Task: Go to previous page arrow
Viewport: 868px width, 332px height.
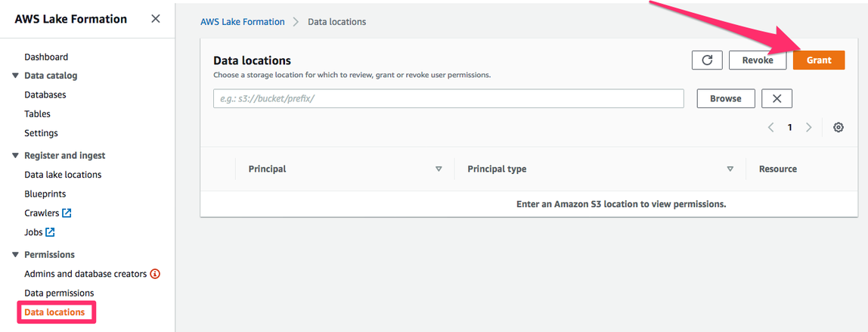Action: click(x=770, y=128)
